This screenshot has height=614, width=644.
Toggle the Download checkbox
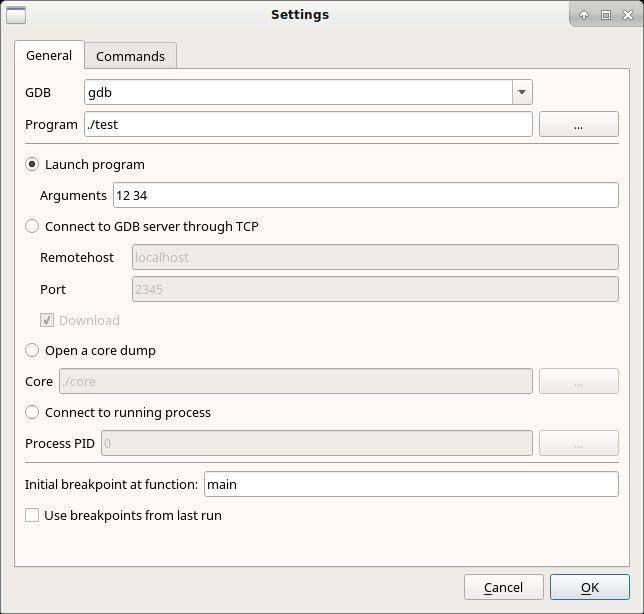coord(47,320)
